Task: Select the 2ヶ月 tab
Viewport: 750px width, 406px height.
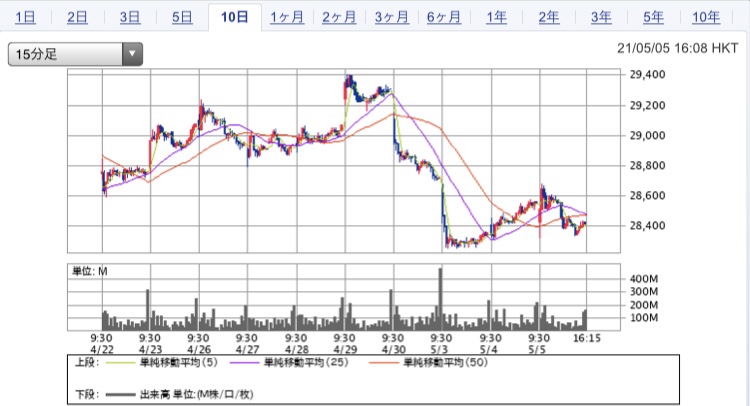Action: 339,17
